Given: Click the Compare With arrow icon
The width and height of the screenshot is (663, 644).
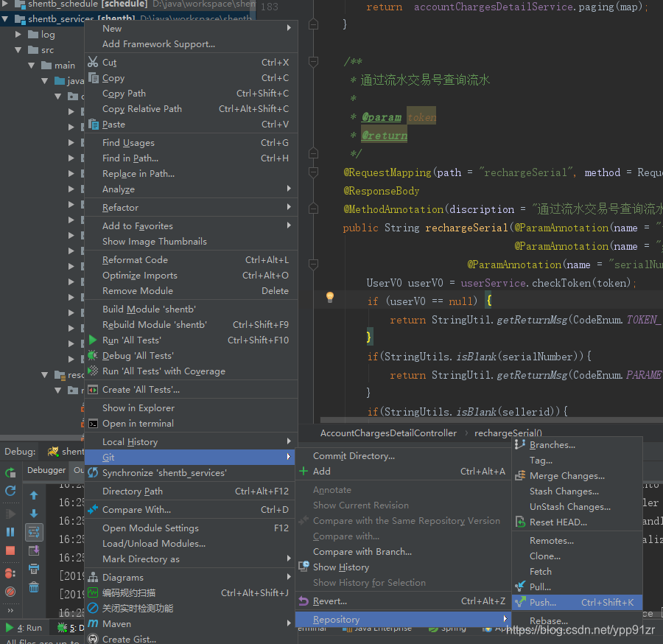Looking at the screenshot, I should pyautogui.click(x=93, y=510).
